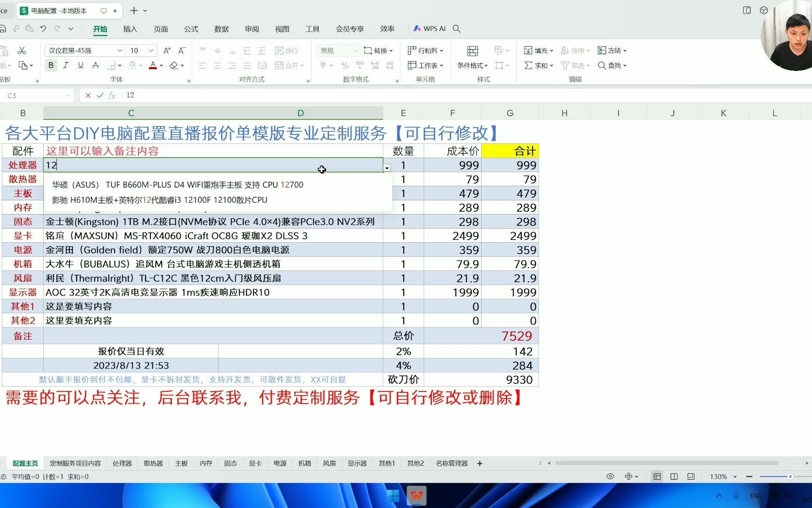812x508 pixels.
Task: Switch to the 显卡 sheet tab
Action: coord(255,463)
